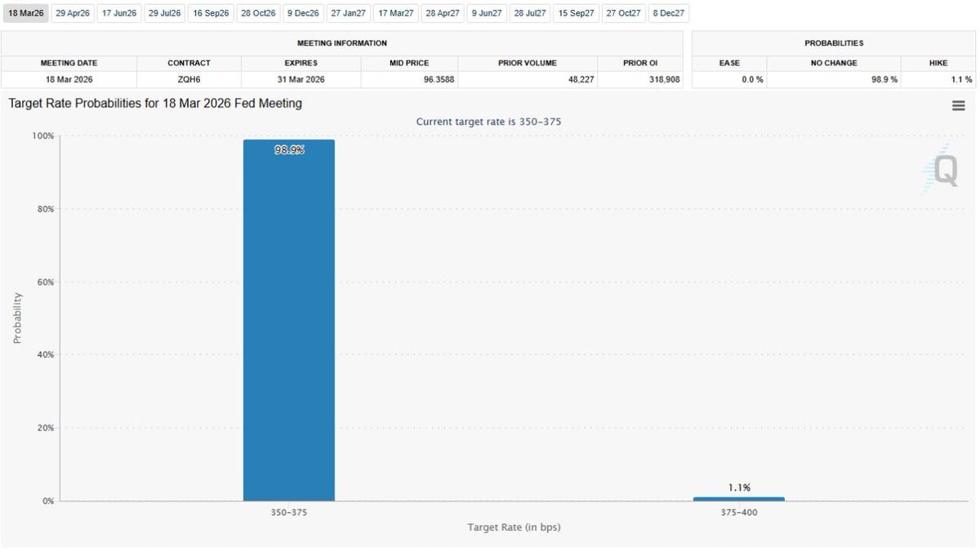Click the PRIOR OI column header
This screenshot has height=552, width=980.
640,63
